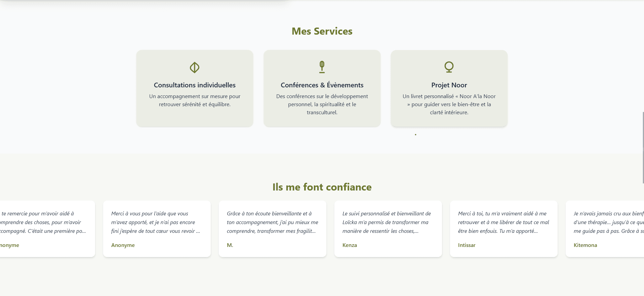Screen dimensions: 644x296
Task: Click the lightbulb icon above Projet Noor
Action: [x=449, y=67]
